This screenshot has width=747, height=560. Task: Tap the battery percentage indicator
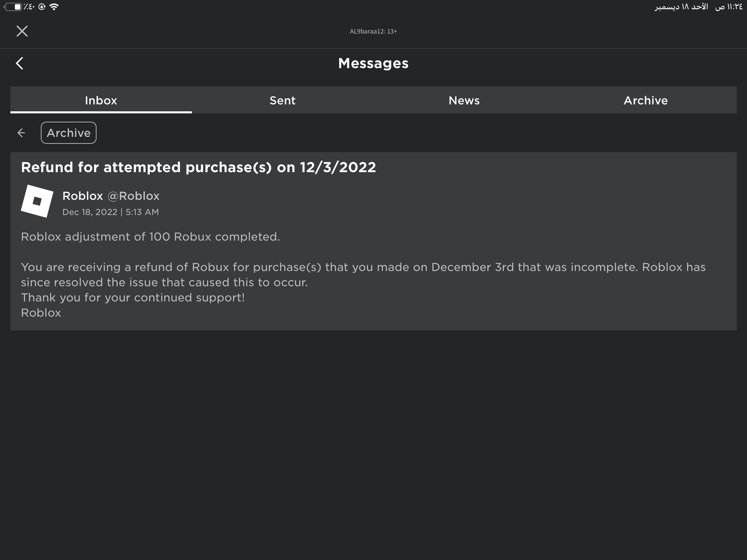point(28,6)
